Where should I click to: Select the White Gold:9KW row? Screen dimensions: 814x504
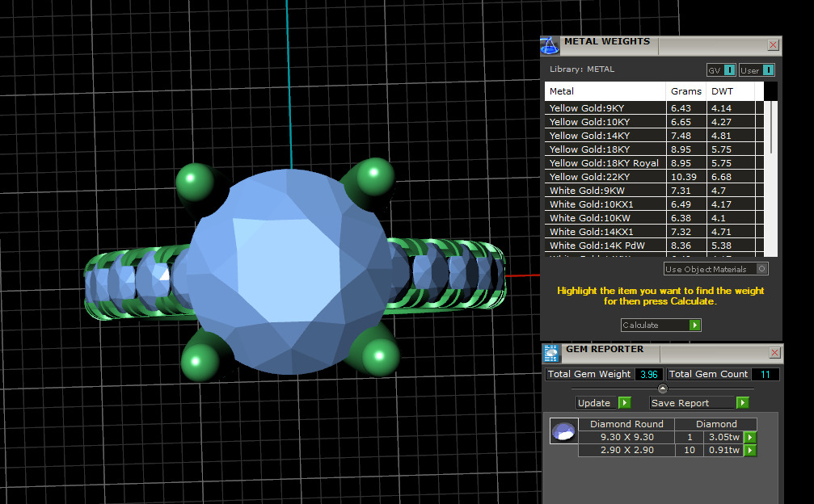coord(654,191)
